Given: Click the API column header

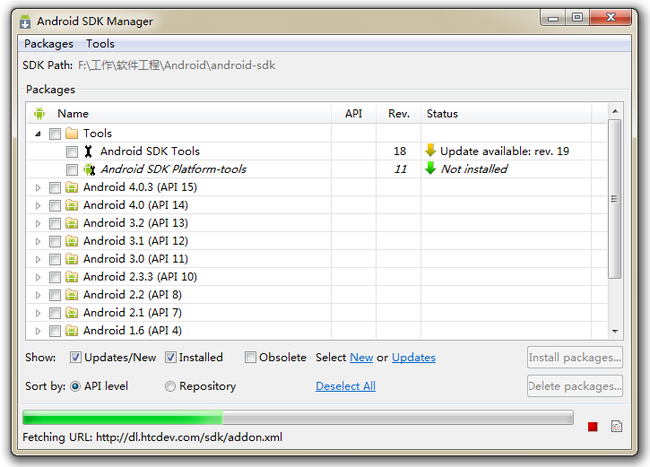Looking at the screenshot, I should coord(354,113).
